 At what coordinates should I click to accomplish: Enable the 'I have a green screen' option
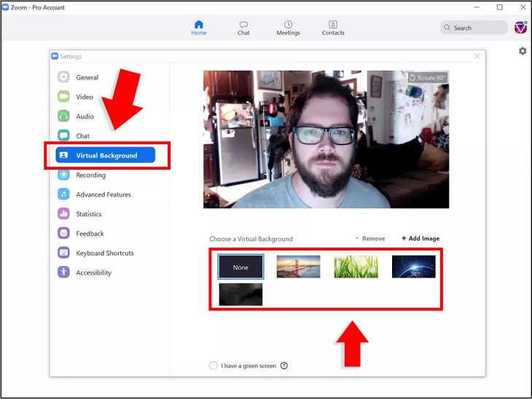214,366
